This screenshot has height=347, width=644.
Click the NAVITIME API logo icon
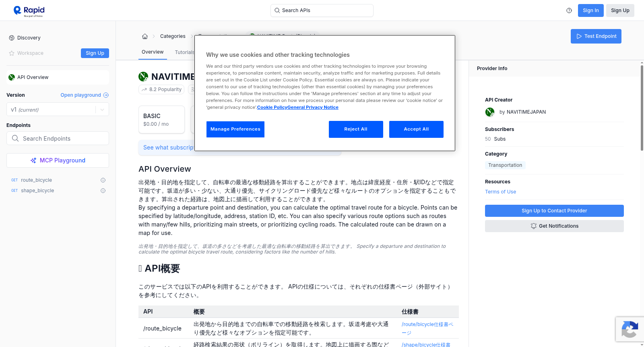pyautogui.click(x=143, y=77)
